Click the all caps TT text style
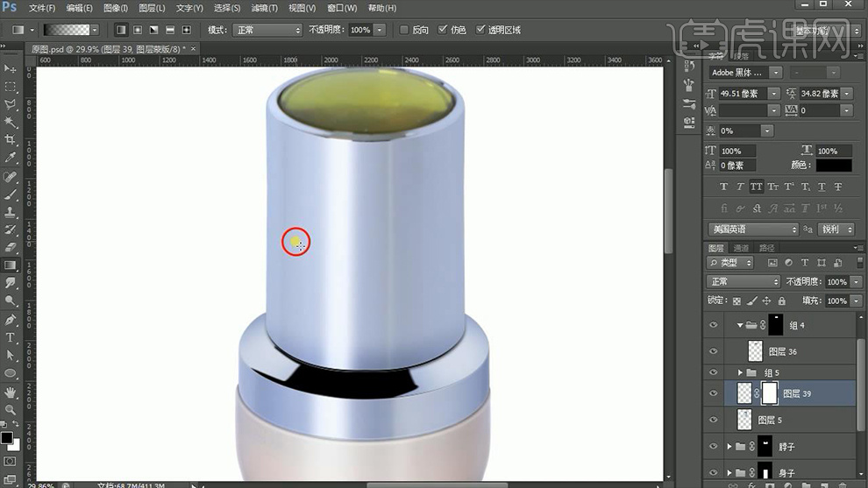 click(756, 187)
